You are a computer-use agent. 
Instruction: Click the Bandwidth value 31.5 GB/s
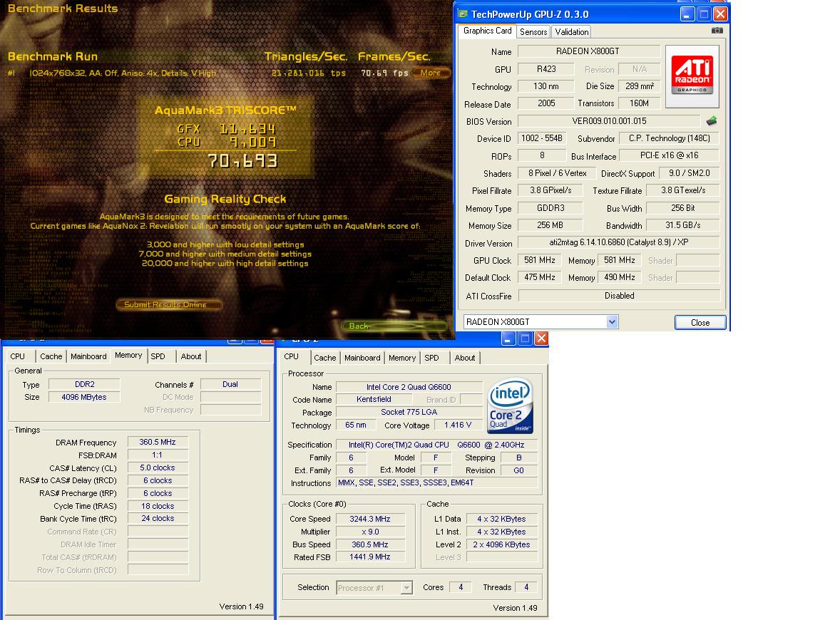[x=683, y=225]
